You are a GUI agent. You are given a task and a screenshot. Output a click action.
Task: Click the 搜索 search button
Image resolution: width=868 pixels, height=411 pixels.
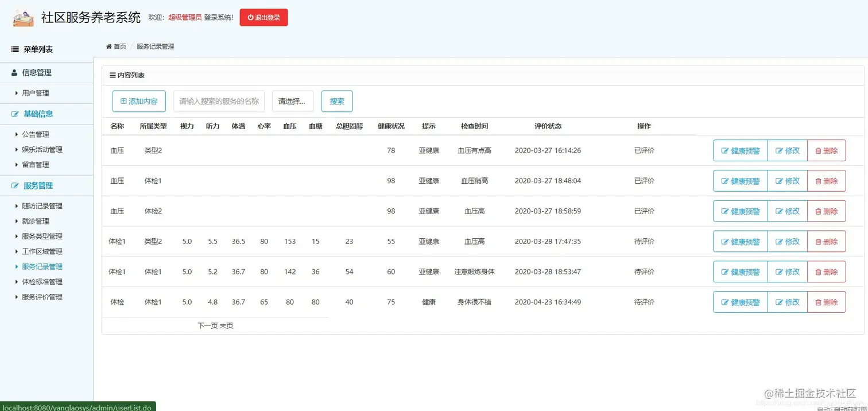pos(336,100)
